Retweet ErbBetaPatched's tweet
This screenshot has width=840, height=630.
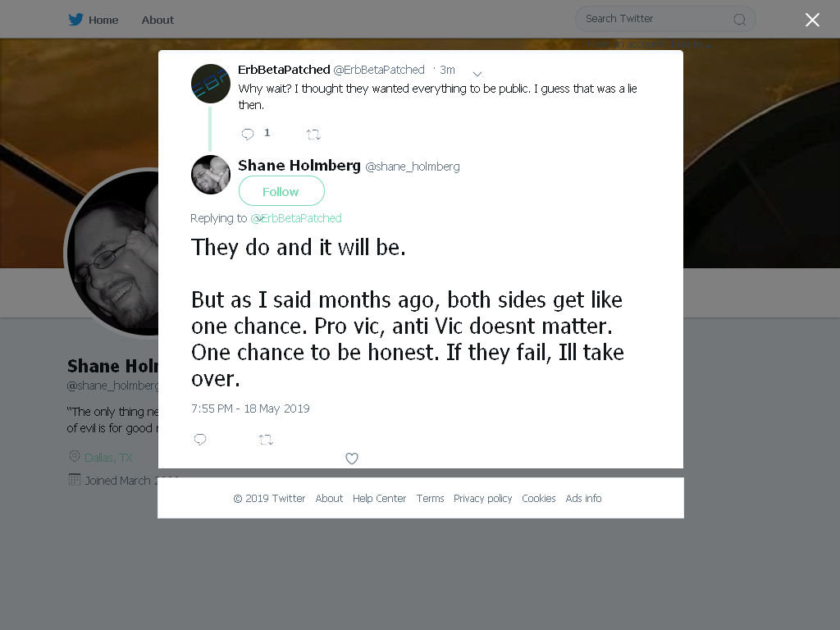pos(313,135)
